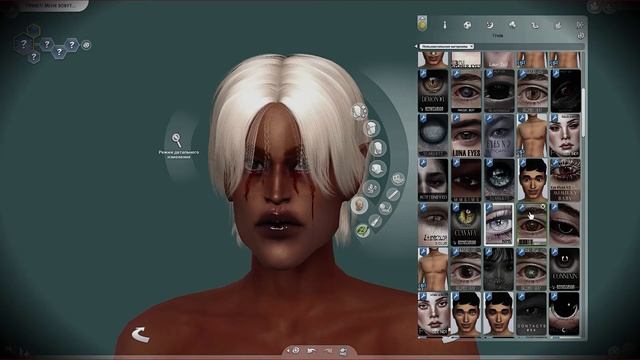The image size is (640, 360).
Task: Choose the green eye thumbnail beside CONNAN
Action: [x=532, y=269]
